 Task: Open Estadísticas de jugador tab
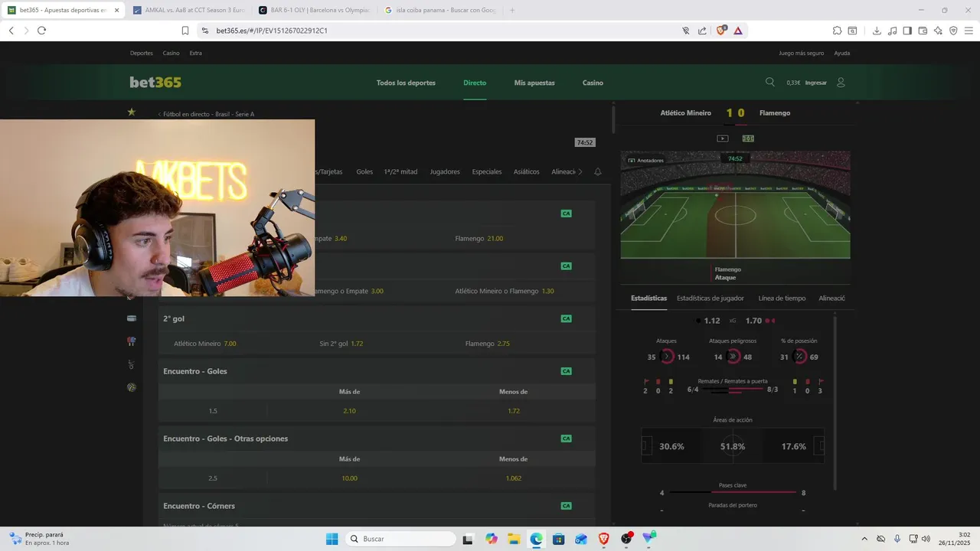(x=710, y=298)
